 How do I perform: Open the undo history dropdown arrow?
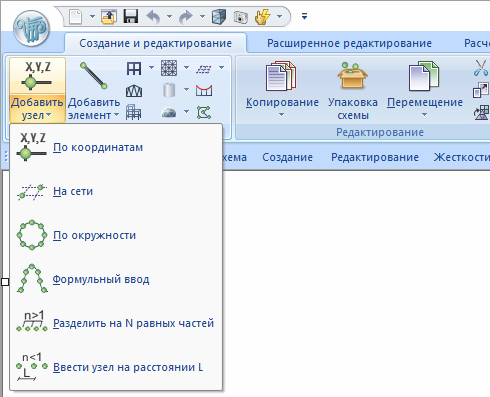click(x=169, y=16)
